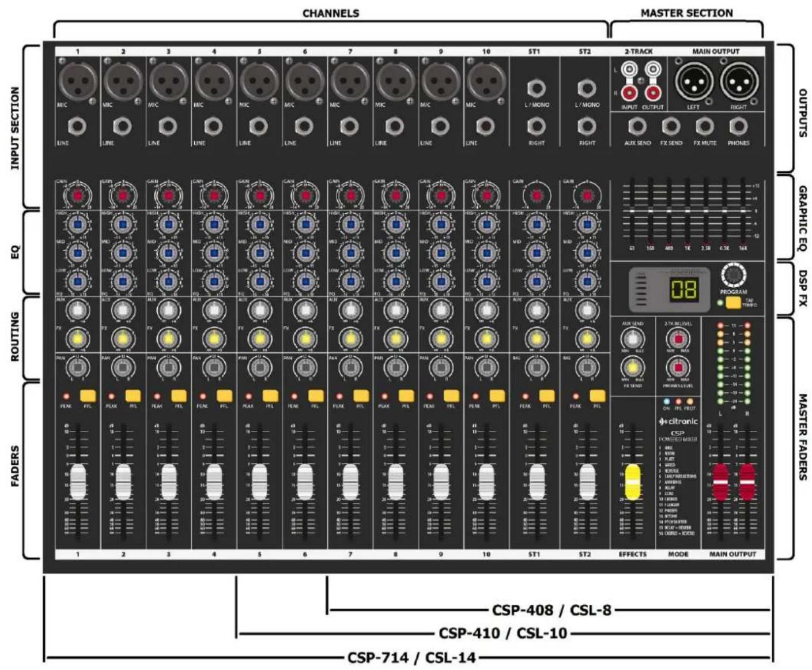Click the yellow TAP TEMPO button
This screenshot has height=670, width=812.
click(733, 302)
